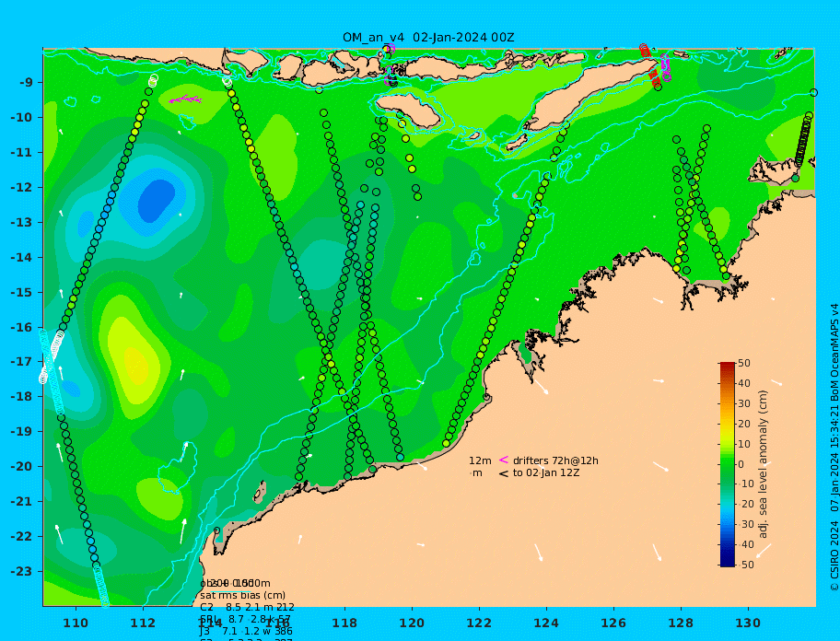Click the '-21' latitude axis label
840x641 pixels.
tap(21, 502)
